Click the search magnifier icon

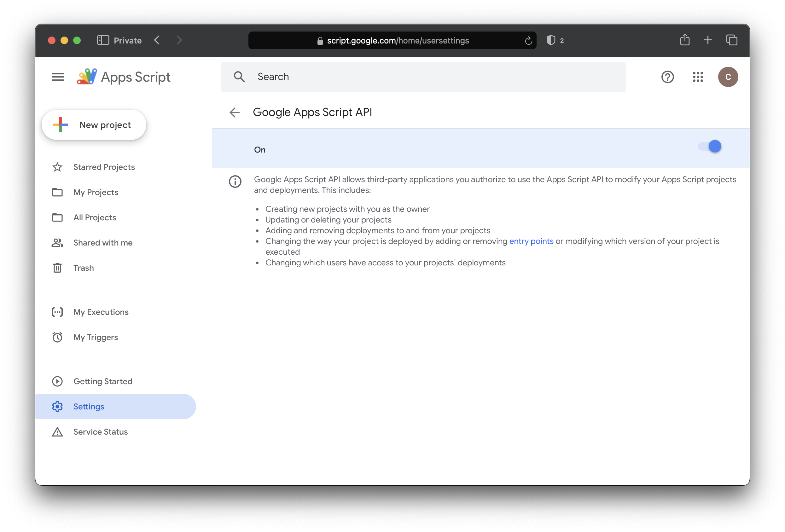pos(239,77)
